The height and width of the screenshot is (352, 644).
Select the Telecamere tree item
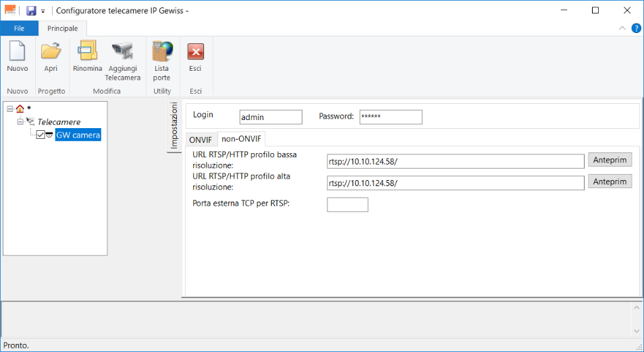(x=59, y=122)
